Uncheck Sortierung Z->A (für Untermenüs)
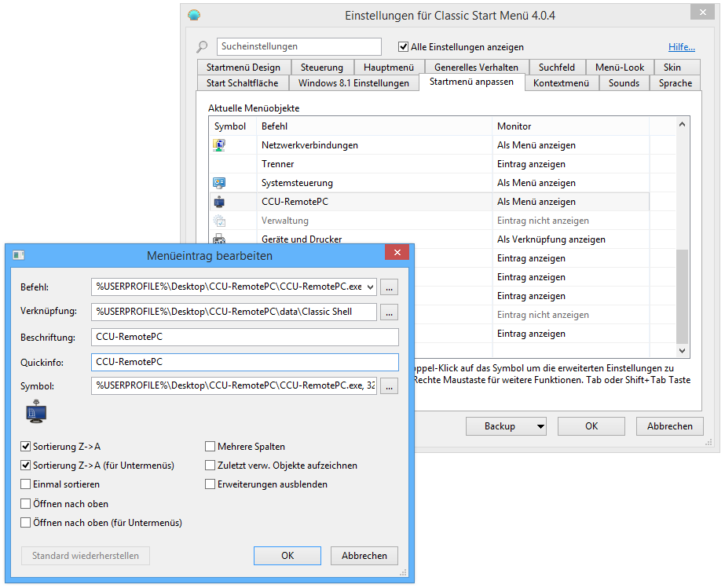Viewport: 725px width, 588px height. click(x=25, y=466)
